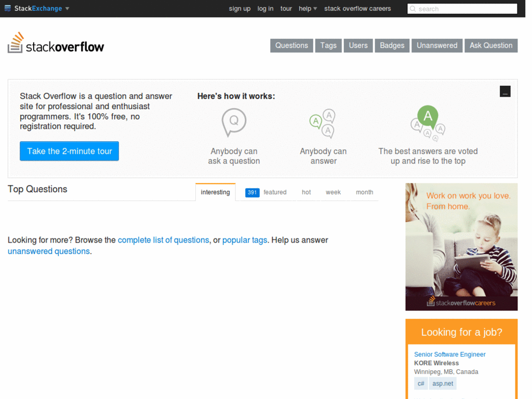This screenshot has height=399, width=532.
Task: Go to the Users nav button
Action: point(358,46)
